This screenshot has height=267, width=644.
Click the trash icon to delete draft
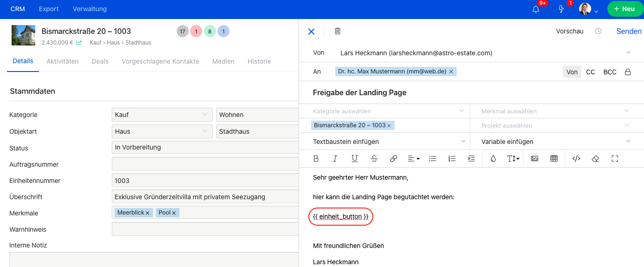pyautogui.click(x=338, y=31)
